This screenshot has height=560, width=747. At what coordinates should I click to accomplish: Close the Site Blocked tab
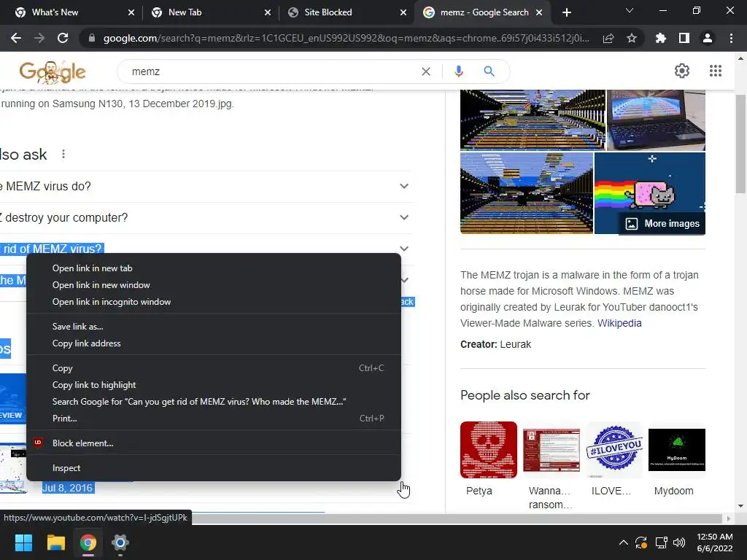coord(403,12)
